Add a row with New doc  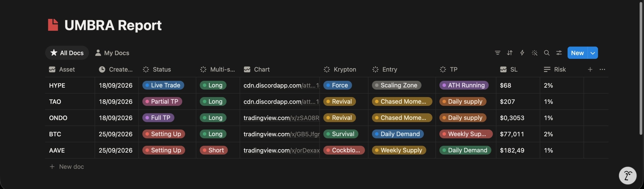coord(66,167)
